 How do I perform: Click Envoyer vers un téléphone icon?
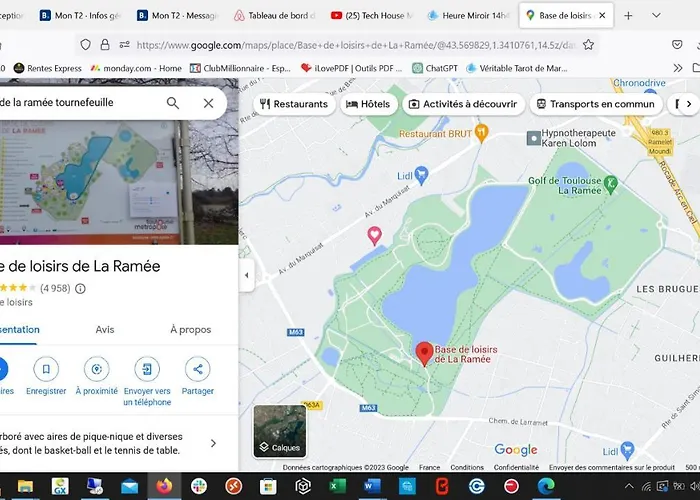pos(147,369)
